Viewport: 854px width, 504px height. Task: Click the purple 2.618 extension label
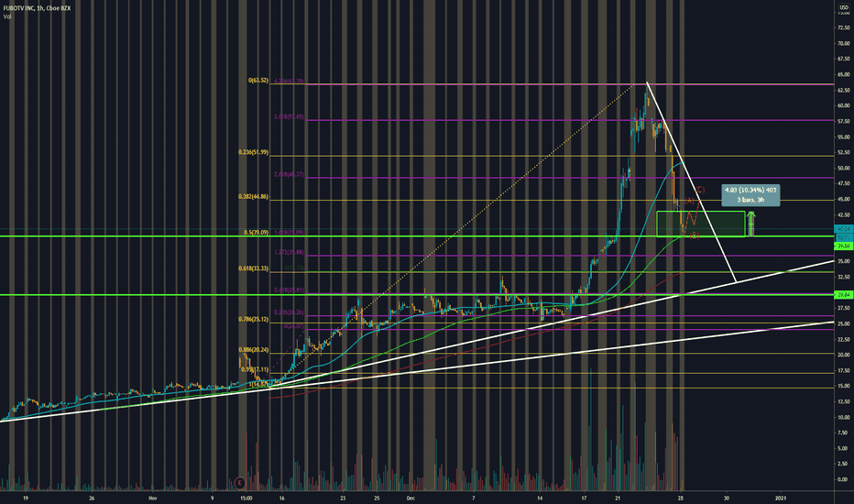pyautogui.click(x=289, y=175)
